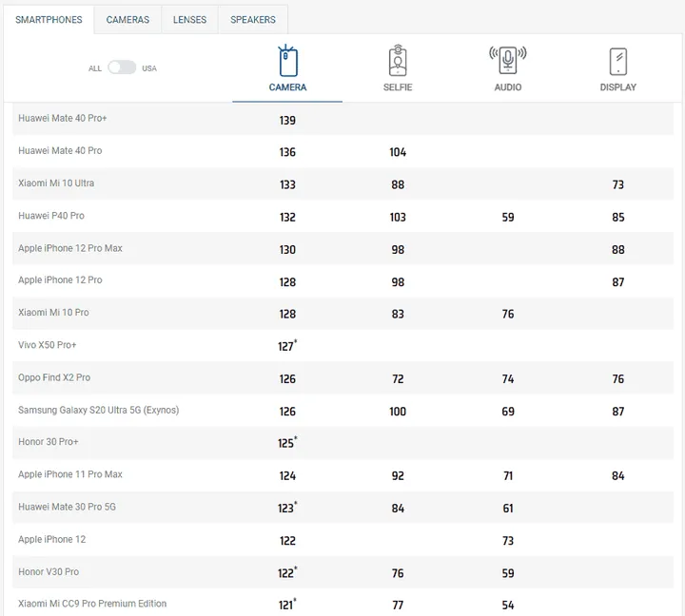685x616 pixels.
Task: Click the Honor V30 Pro link
Action: [x=49, y=571]
